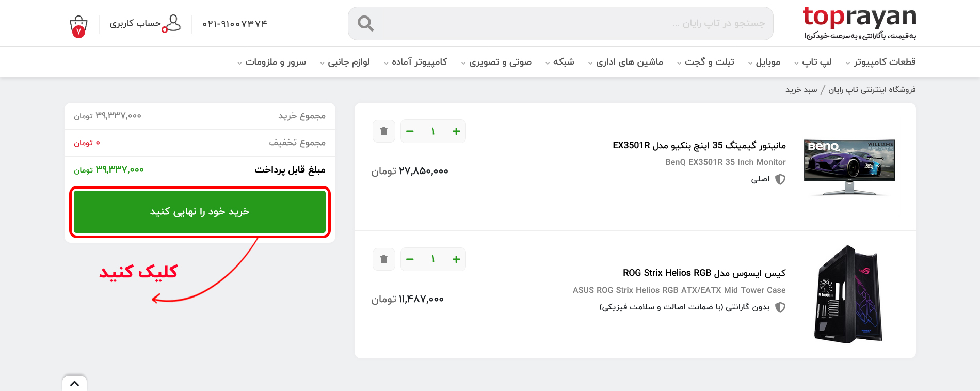The image size is (980, 391).
Task: Open ROG Strix Helios RGB case title
Action: tap(704, 273)
